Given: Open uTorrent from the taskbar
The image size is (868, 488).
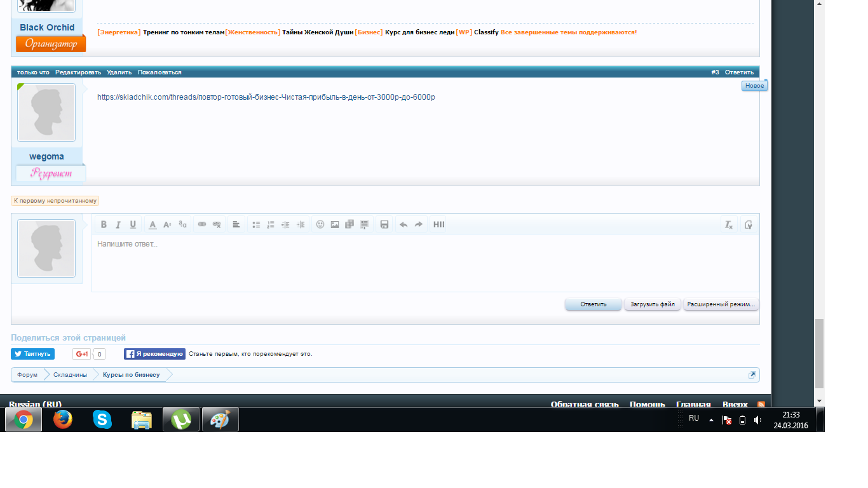Looking at the screenshot, I should 181,419.
